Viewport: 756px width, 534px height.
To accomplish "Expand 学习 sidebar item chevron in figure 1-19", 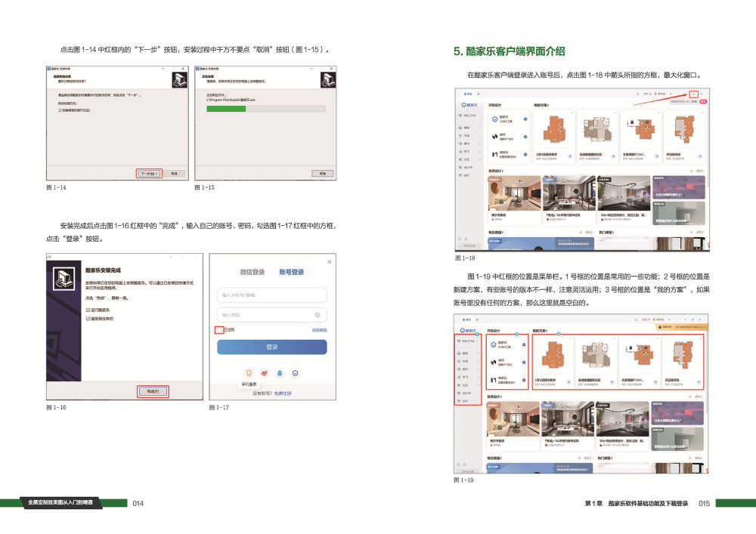I will pyautogui.click(x=478, y=378).
